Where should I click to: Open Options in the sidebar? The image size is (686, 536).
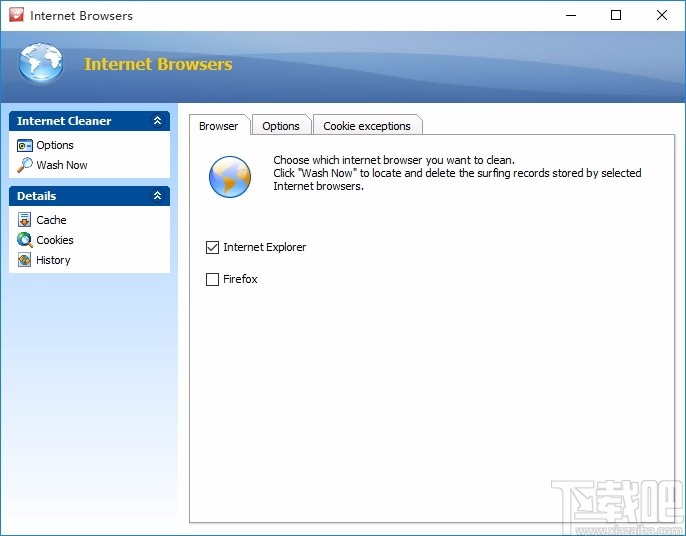tap(55, 145)
